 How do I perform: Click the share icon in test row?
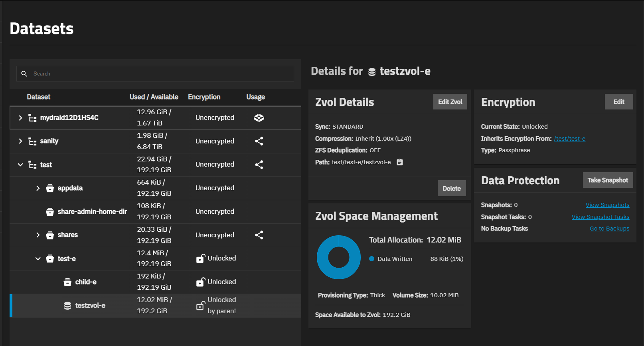tap(259, 165)
